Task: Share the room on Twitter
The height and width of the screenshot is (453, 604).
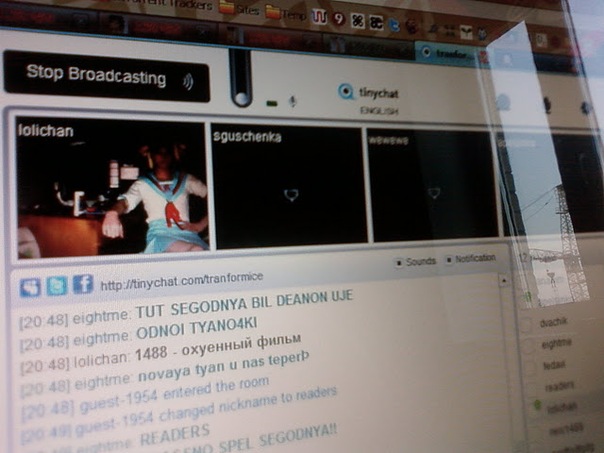Action: [57, 286]
